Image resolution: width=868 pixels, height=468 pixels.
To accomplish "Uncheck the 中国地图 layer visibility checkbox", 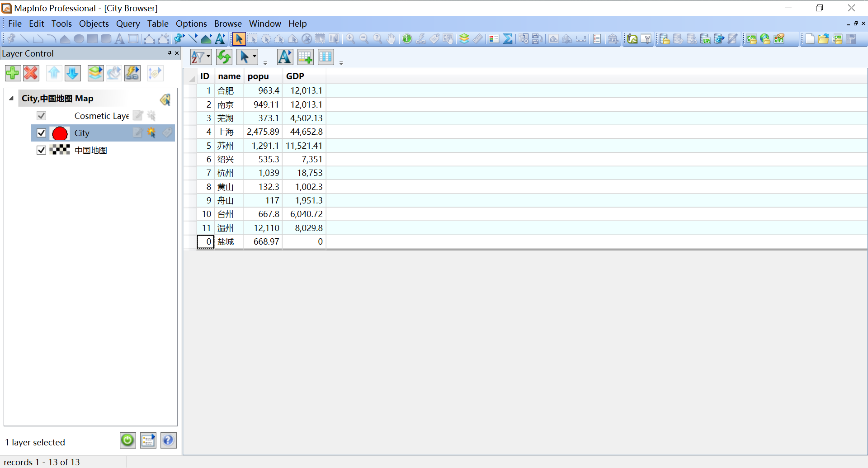I will pos(41,150).
